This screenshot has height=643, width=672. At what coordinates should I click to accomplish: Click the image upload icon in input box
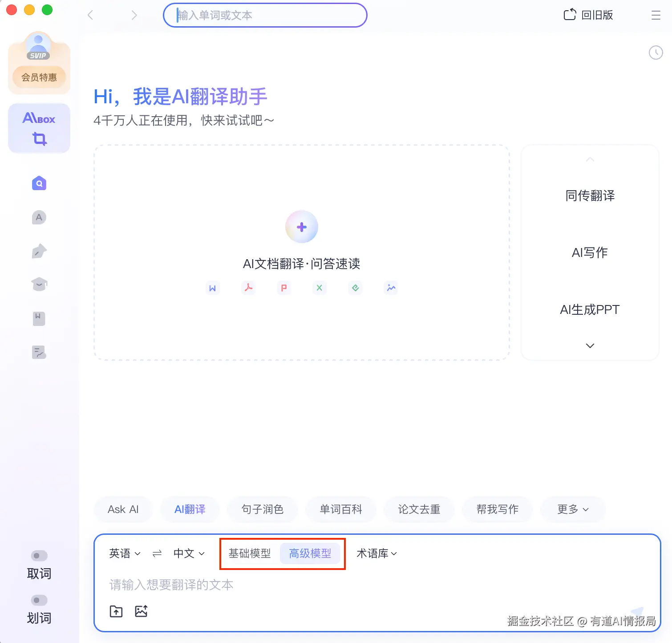[x=142, y=611]
